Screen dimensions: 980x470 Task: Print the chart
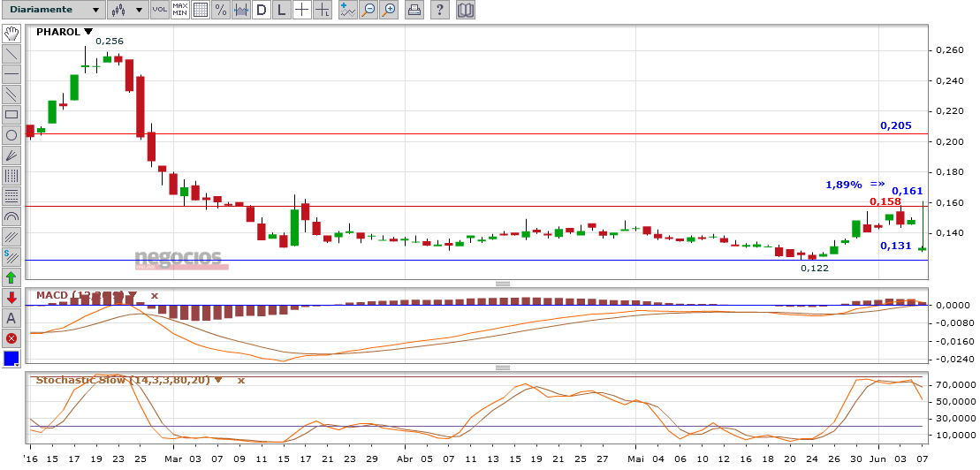click(414, 11)
